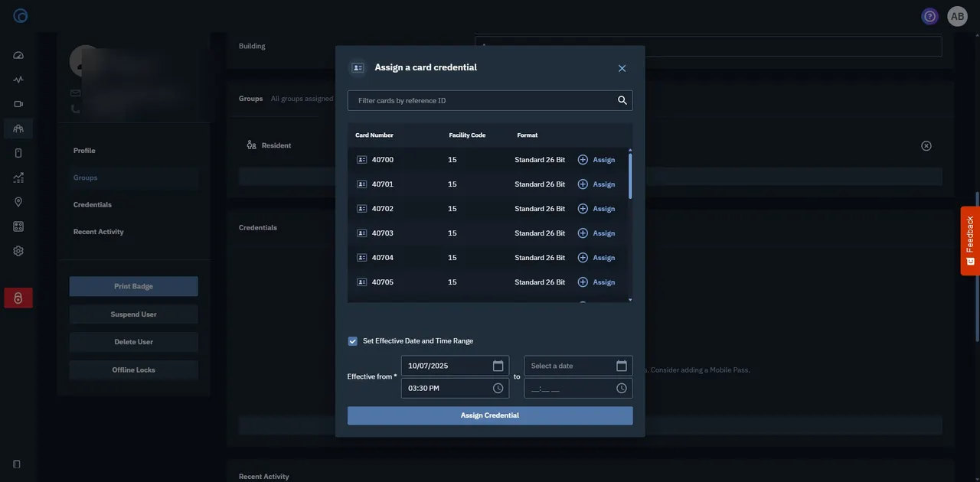This screenshot has width=980, height=482.
Task: Uncheck Set Effective Date and Time Range
Action: [x=353, y=341]
